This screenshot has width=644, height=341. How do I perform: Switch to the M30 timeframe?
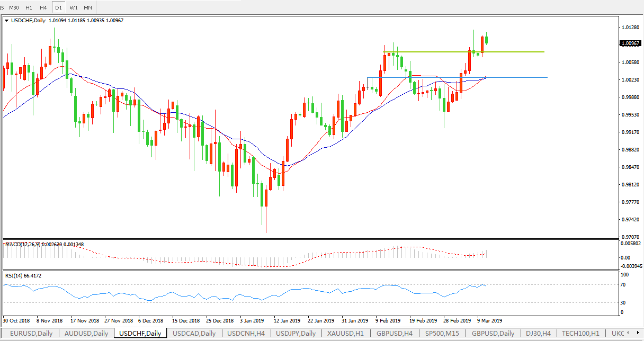click(14, 7)
